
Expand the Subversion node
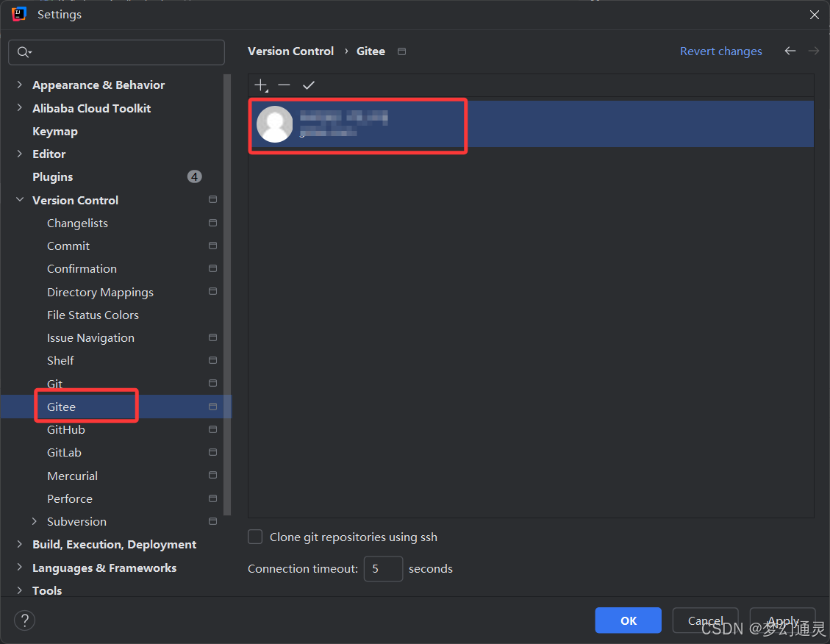pos(35,521)
